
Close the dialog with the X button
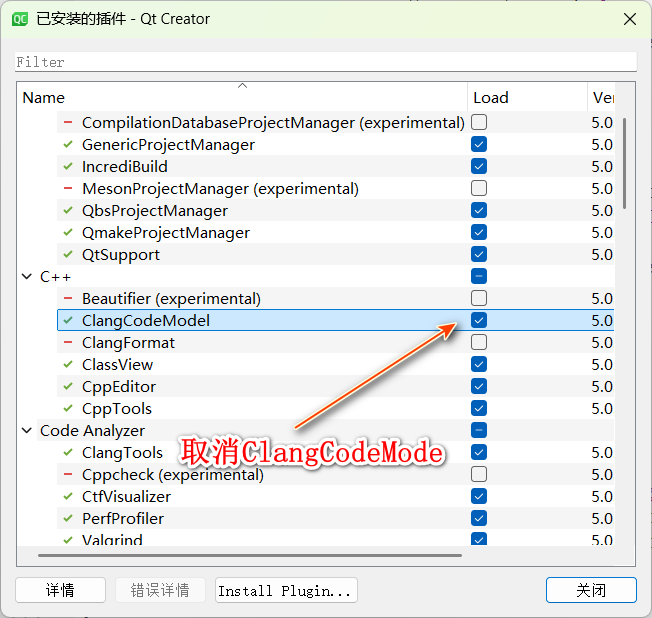630,19
